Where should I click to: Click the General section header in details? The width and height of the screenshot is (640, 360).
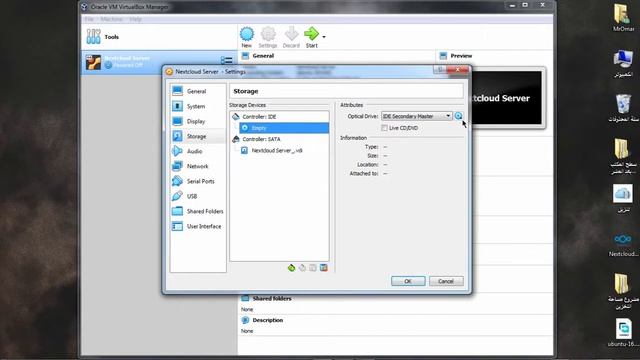pos(263,56)
